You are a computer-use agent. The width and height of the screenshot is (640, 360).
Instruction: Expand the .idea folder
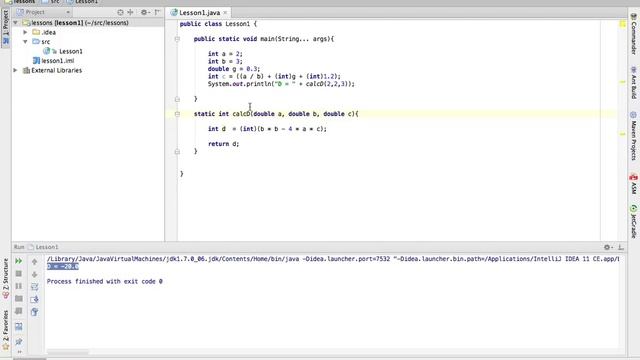coord(25,32)
